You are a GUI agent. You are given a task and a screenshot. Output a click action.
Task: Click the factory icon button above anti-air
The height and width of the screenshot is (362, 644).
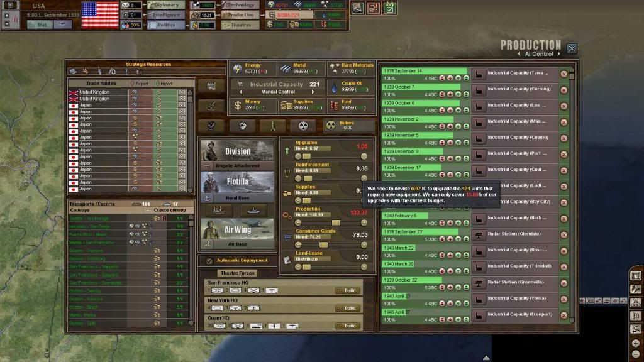click(211, 85)
